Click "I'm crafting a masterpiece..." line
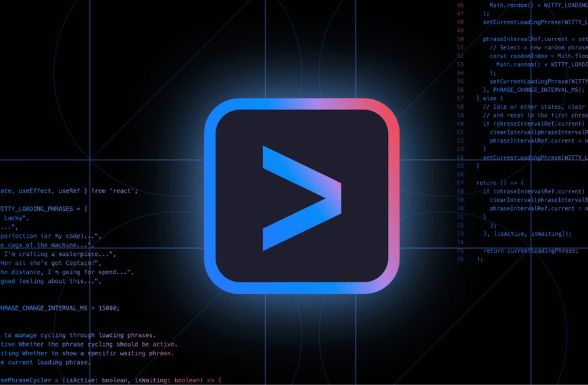The image size is (588, 385). [x=60, y=254]
